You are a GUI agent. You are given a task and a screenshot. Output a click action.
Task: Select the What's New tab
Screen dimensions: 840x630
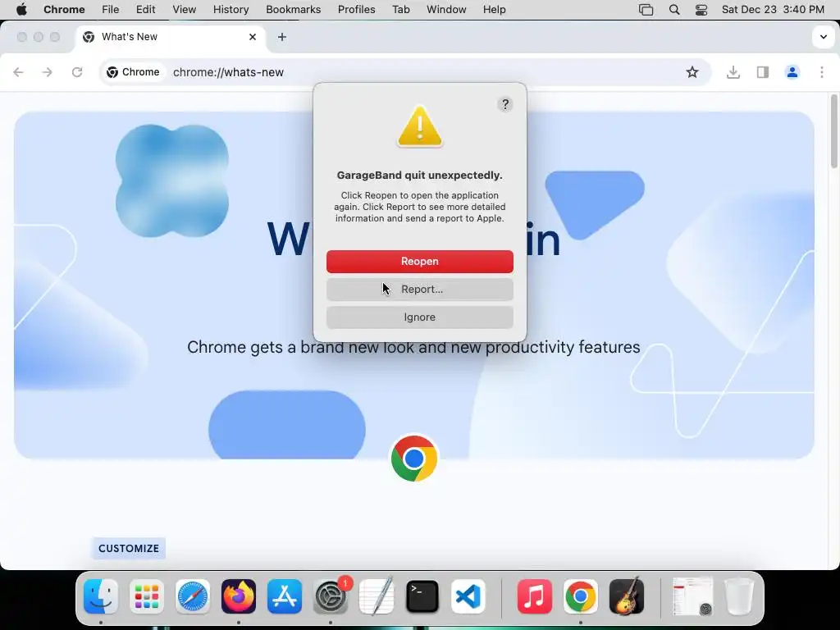171,37
